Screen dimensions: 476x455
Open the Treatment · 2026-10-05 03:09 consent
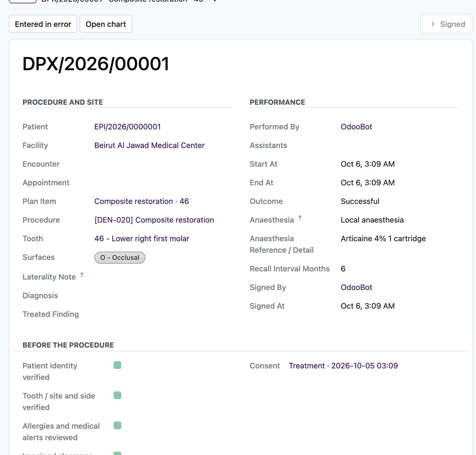[343, 366]
